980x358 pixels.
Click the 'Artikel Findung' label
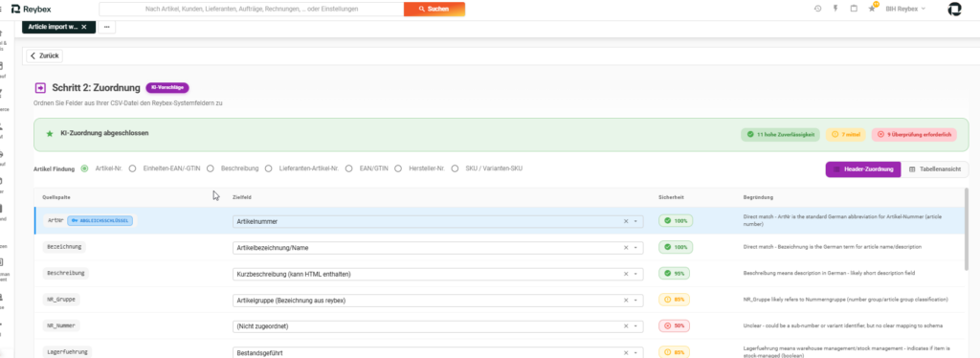(54, 168)
